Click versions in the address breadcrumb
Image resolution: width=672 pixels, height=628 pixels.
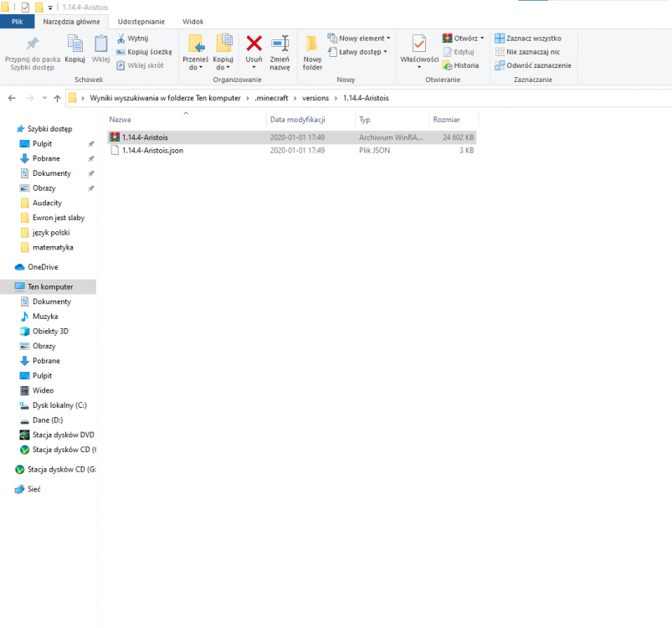click(x=315, y=98)
